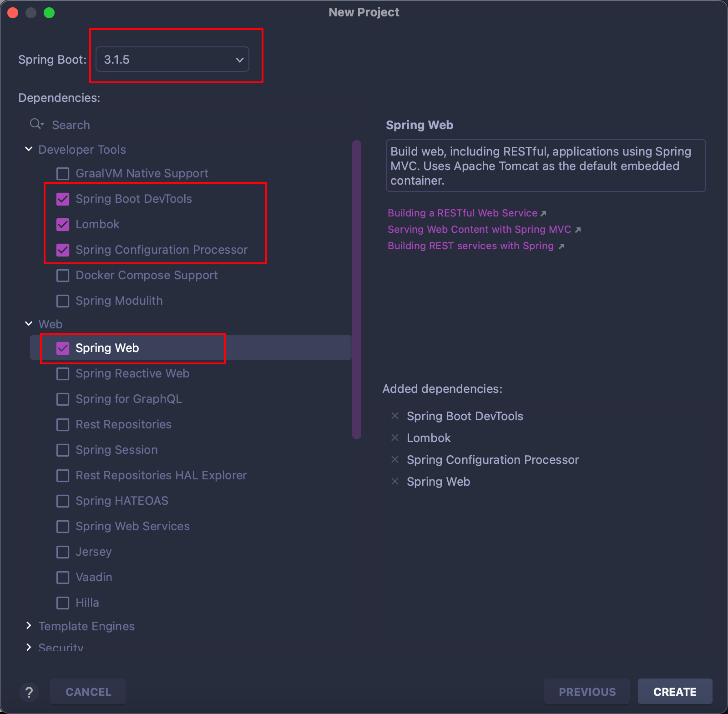This screenshot has height=714, width=728.
Task: Collapse the Developer Tools category
Action: pyautogui.click(x=29, y=149)
